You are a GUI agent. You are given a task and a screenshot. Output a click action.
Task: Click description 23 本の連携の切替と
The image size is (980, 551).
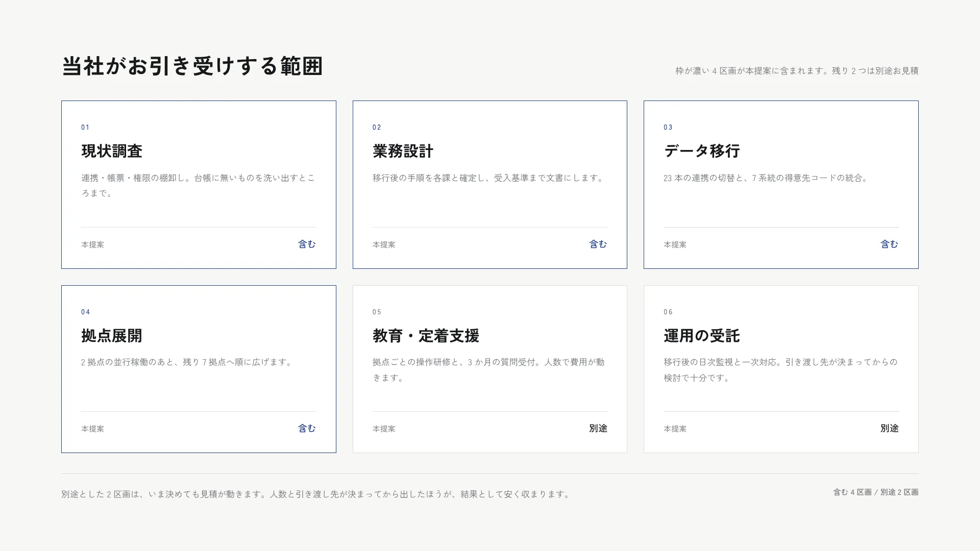[766, 178]
